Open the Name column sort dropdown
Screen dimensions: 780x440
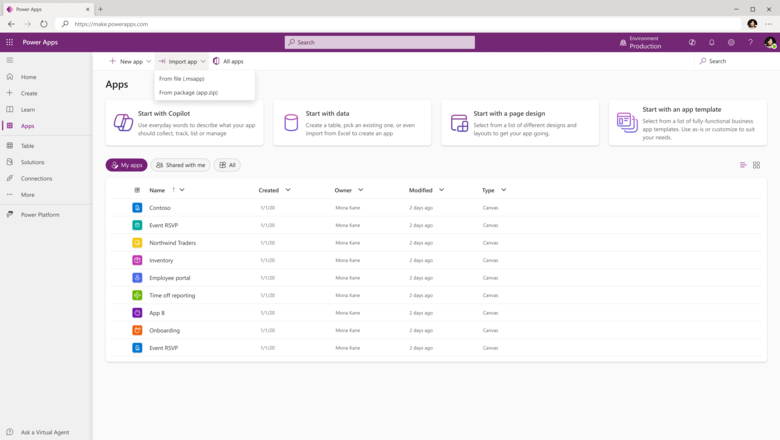tap(182, 190)
